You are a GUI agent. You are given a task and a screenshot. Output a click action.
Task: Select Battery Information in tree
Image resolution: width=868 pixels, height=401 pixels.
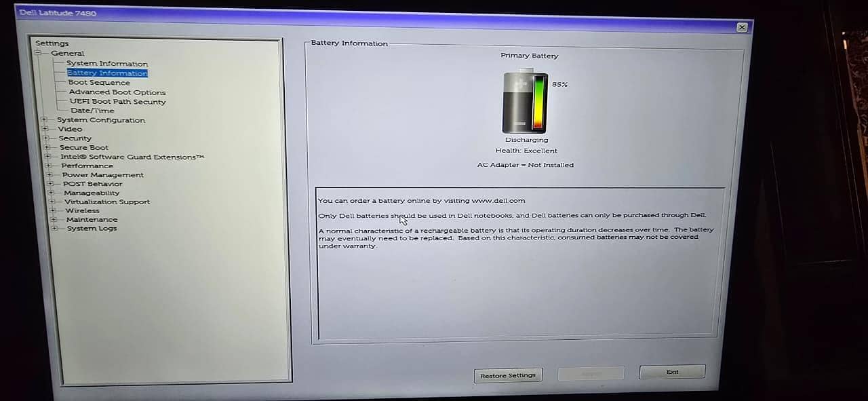click(x=107, y=73)
